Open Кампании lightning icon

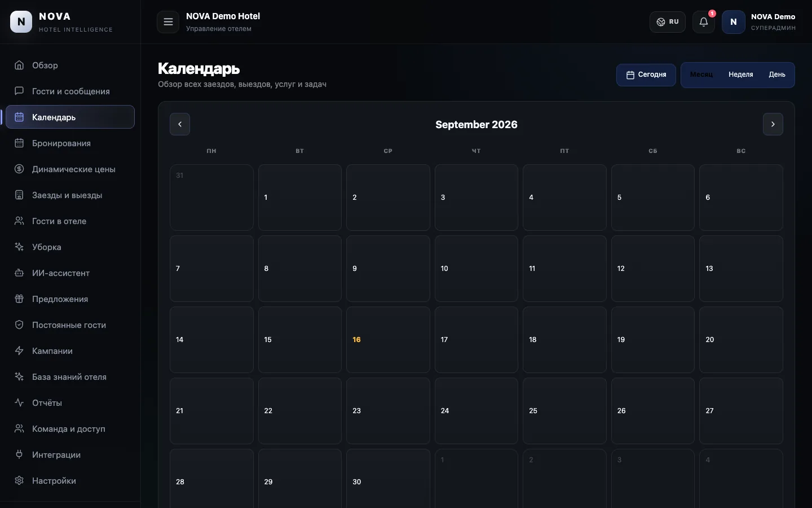(x=19, y=351)
